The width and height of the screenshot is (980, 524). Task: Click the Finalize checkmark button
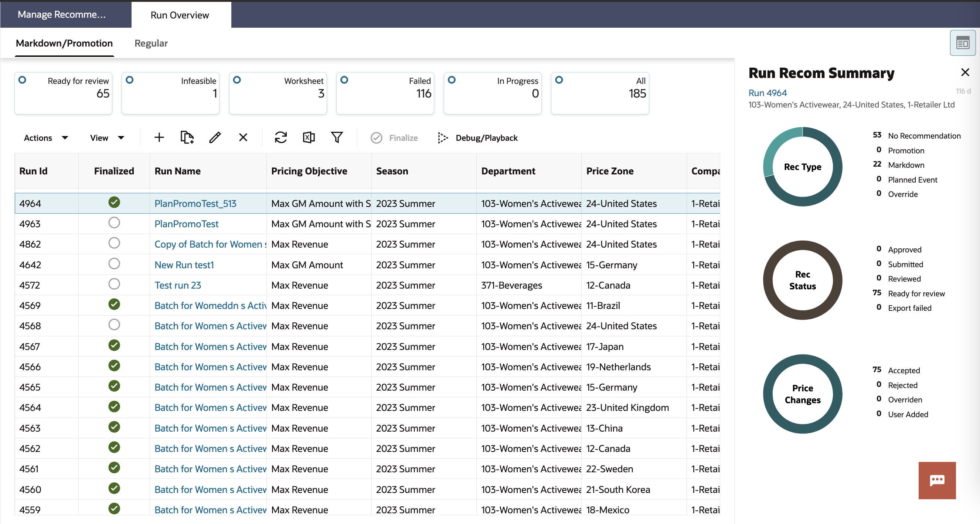(x=394, y=138)
